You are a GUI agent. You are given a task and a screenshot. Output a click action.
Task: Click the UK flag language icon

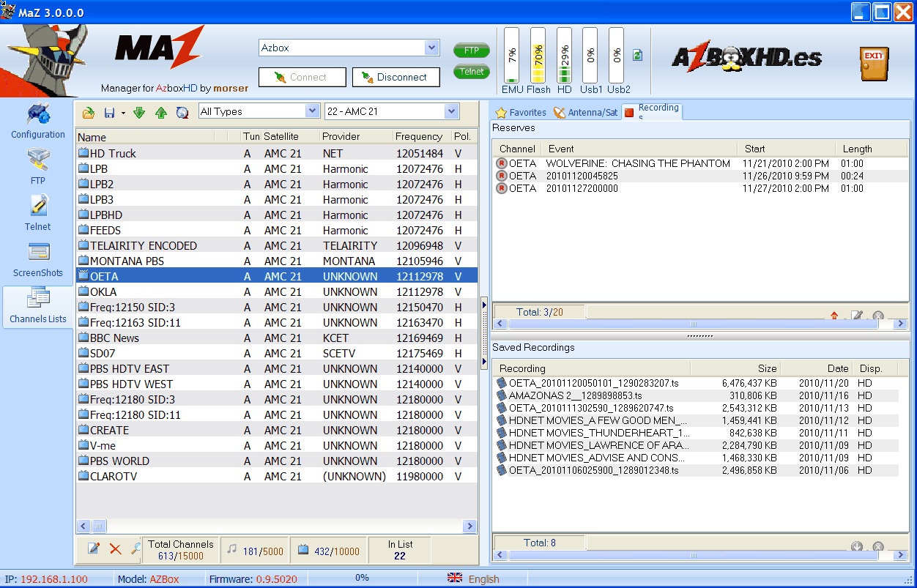point(455,578)
